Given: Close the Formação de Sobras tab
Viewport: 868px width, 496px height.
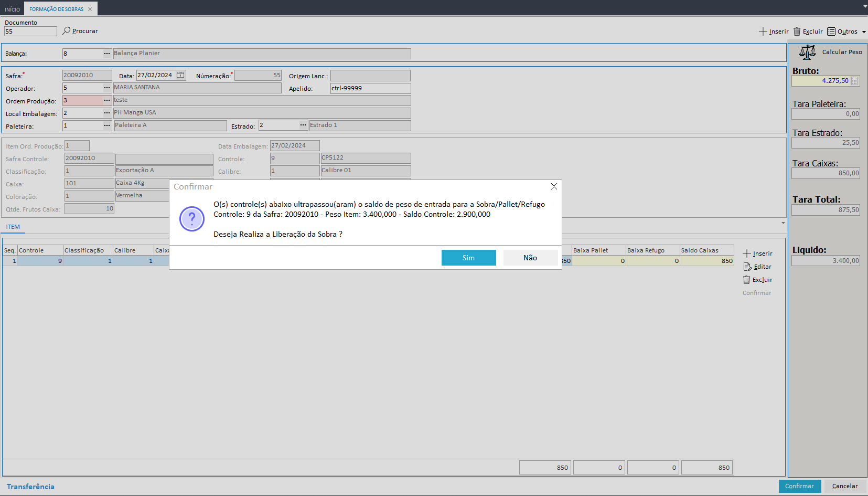Looking at the screenshot, I should 90,9.
